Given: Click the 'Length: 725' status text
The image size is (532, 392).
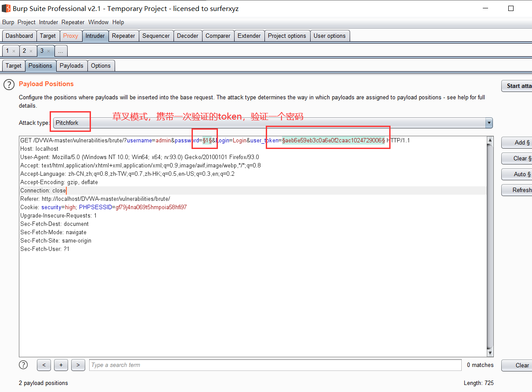Looking at the screenshot, I should tap(478, 383).
